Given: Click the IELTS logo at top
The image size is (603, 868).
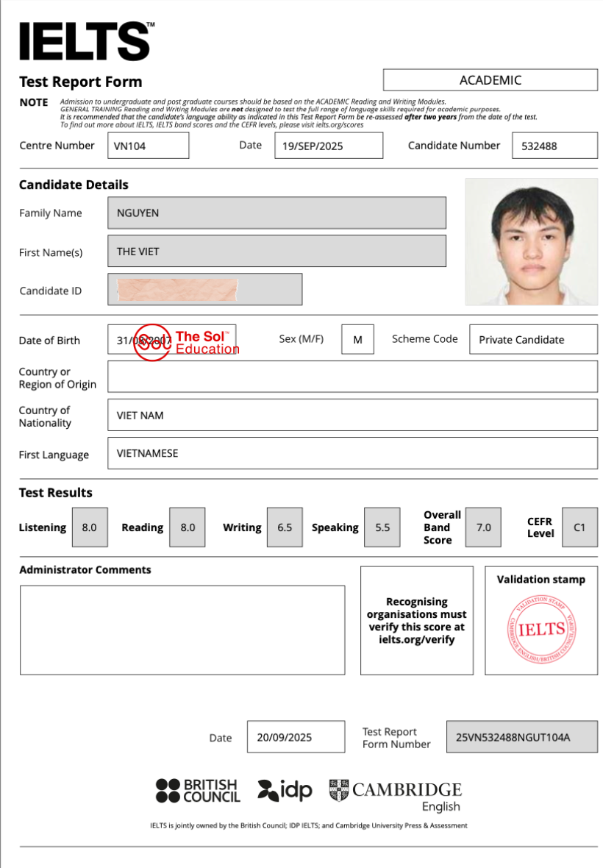Looking at the screenshot, I should point(85,41).
